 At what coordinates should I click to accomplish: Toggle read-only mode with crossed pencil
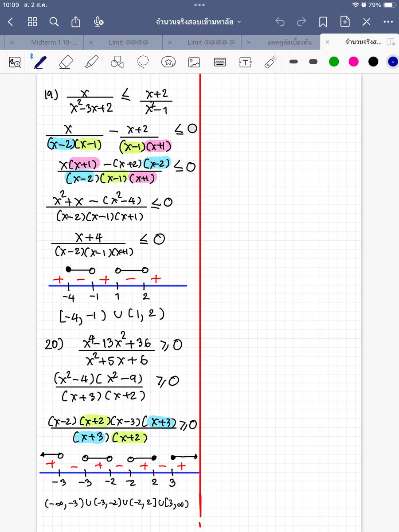(x=367, y=22)
